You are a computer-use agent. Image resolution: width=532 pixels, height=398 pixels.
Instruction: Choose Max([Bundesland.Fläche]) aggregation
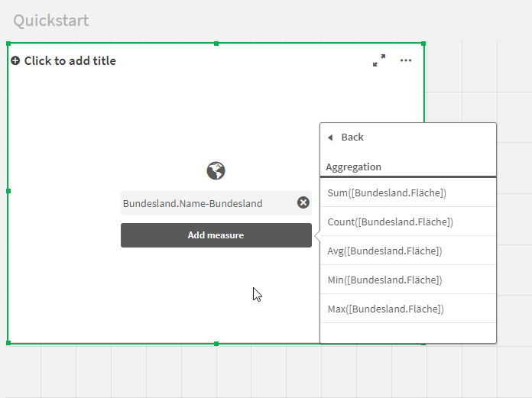tap(385, 309)
